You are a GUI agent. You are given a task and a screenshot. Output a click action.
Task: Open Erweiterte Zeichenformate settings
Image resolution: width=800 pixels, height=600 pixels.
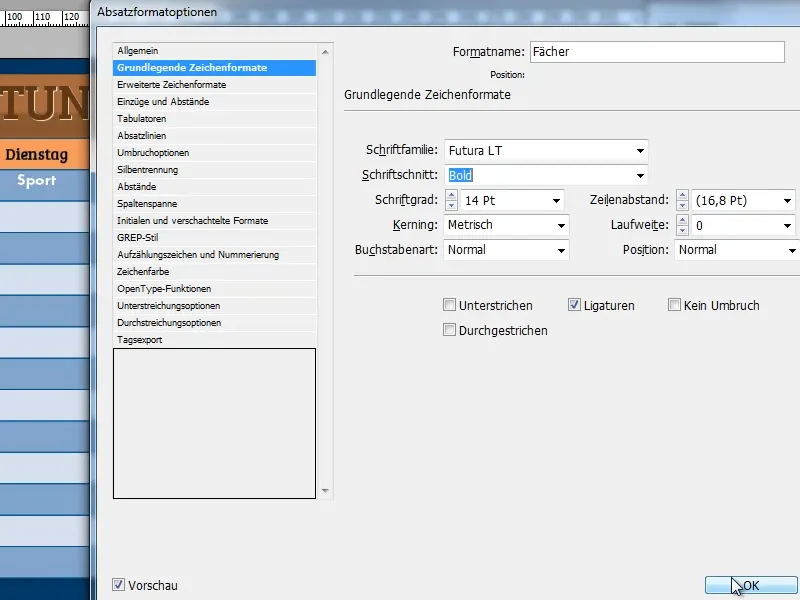pyautogui.click(x=214, y=85)
